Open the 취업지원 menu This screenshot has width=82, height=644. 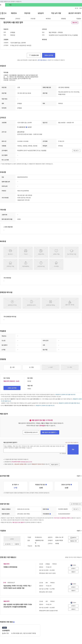point(27,13)
